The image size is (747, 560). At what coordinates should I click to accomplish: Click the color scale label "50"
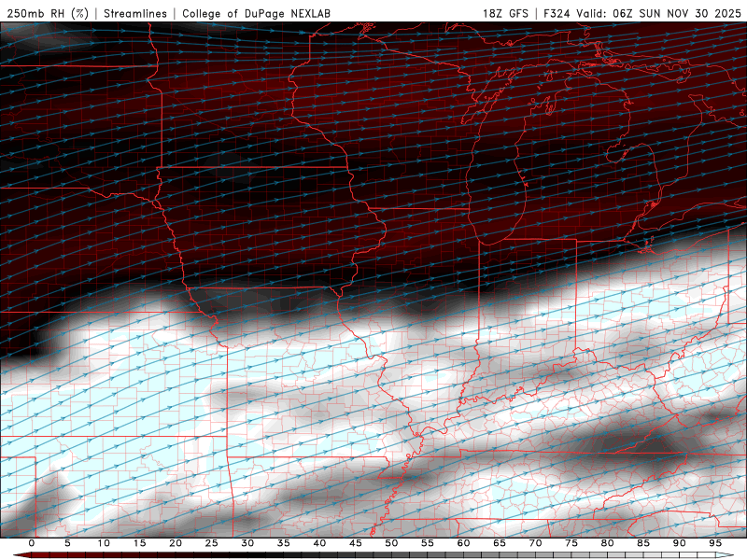[x=391, y=543]
